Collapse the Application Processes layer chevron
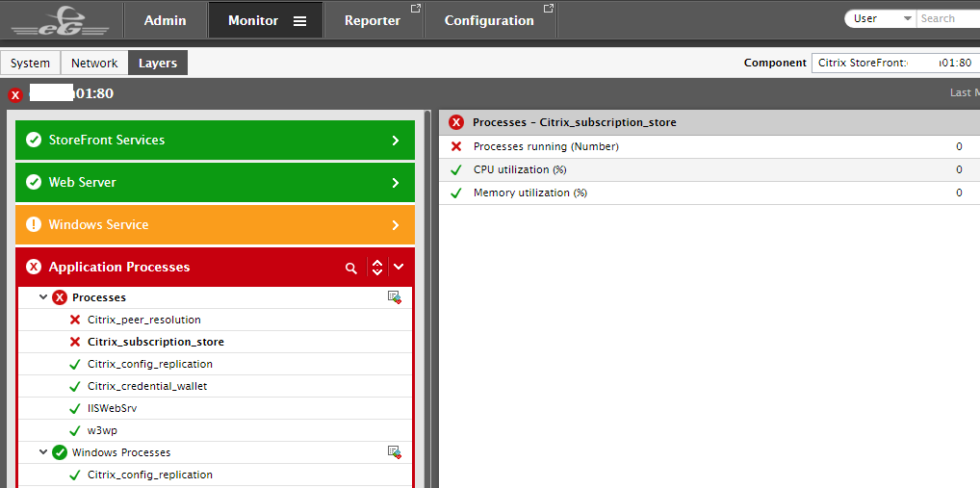 coord(399,268)
